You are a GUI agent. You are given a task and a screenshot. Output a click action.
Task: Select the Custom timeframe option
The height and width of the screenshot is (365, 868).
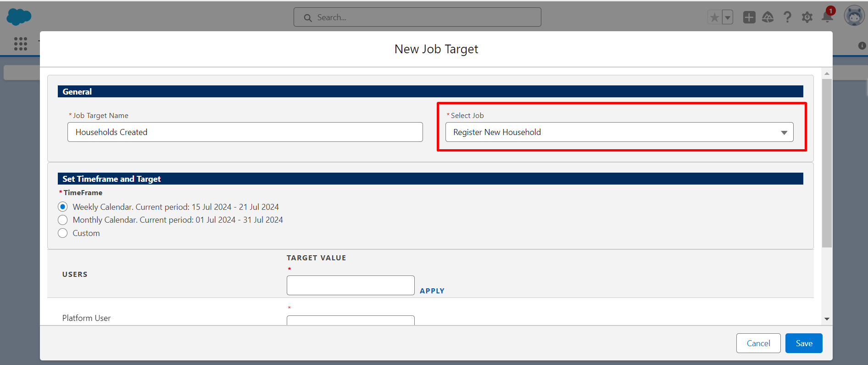[x=63, y=233]
